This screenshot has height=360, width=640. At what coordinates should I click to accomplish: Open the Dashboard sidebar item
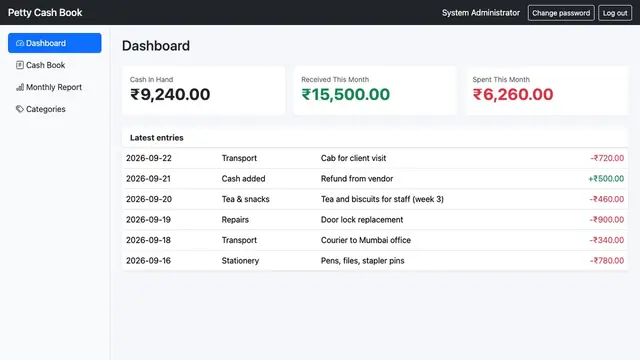click(x=55, y=43)
